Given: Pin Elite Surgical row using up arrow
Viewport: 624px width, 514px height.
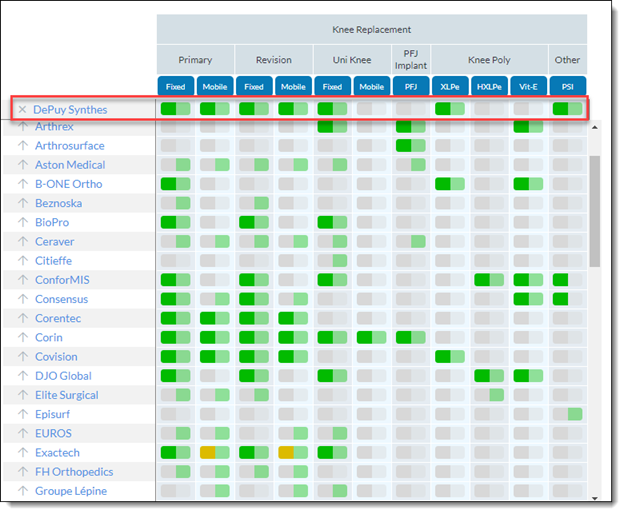Looking at the screenshot, I should click(x=23, y=395).
